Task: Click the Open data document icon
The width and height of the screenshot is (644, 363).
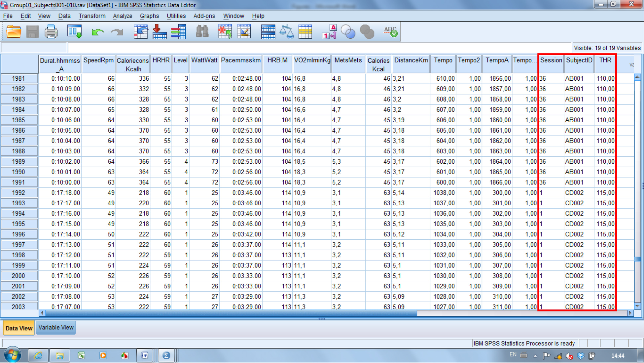Action: click(x=14, y=32)
